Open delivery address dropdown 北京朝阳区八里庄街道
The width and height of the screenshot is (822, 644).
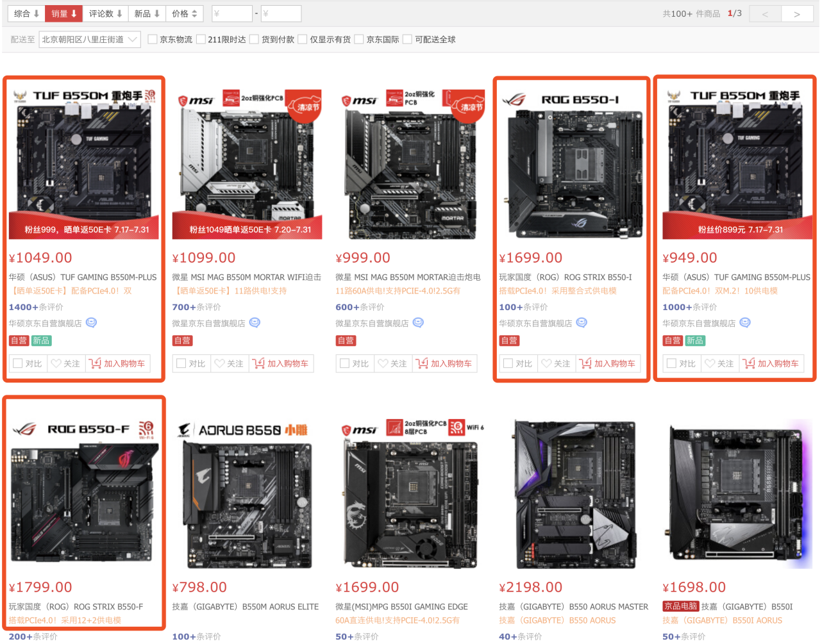coord(90,40)
